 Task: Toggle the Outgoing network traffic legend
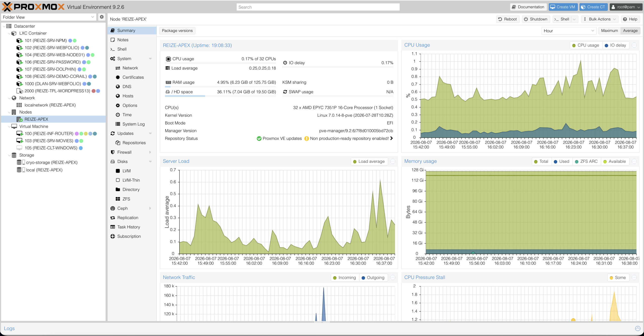[x=373, y=278]
